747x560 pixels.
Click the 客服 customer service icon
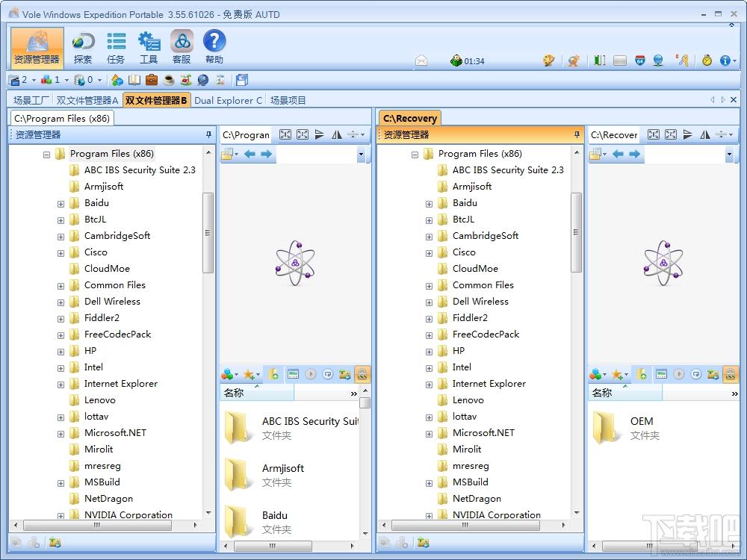[182, 48]
